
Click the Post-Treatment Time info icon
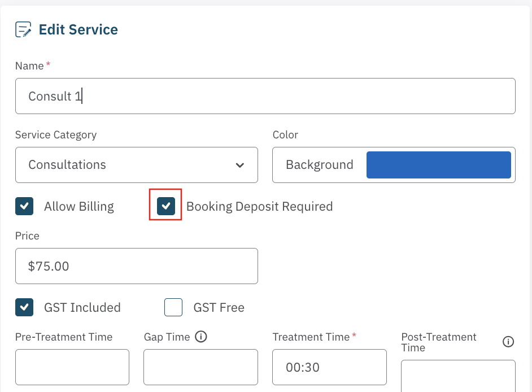pos(508,342)
